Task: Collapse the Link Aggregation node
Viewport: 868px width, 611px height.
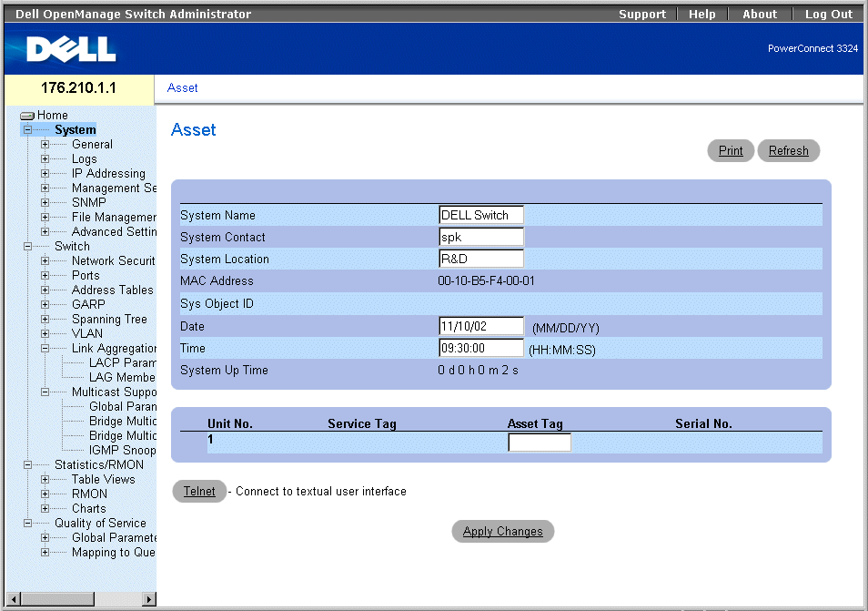Action: click(x=45, y=349)
